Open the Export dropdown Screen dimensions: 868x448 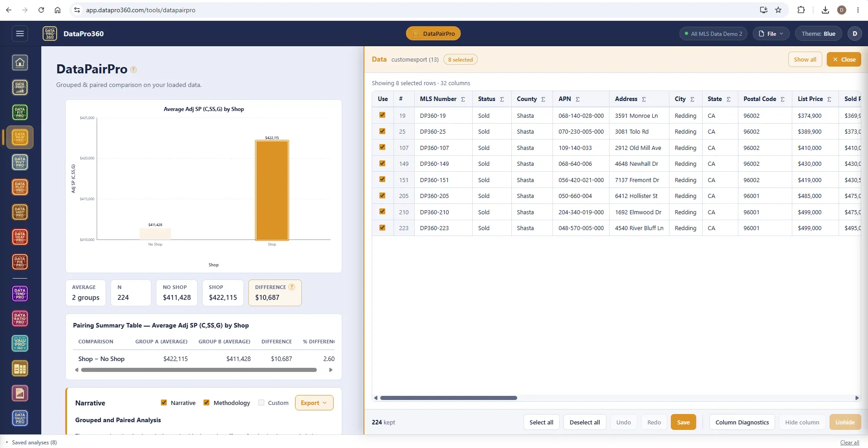point(314,403)
